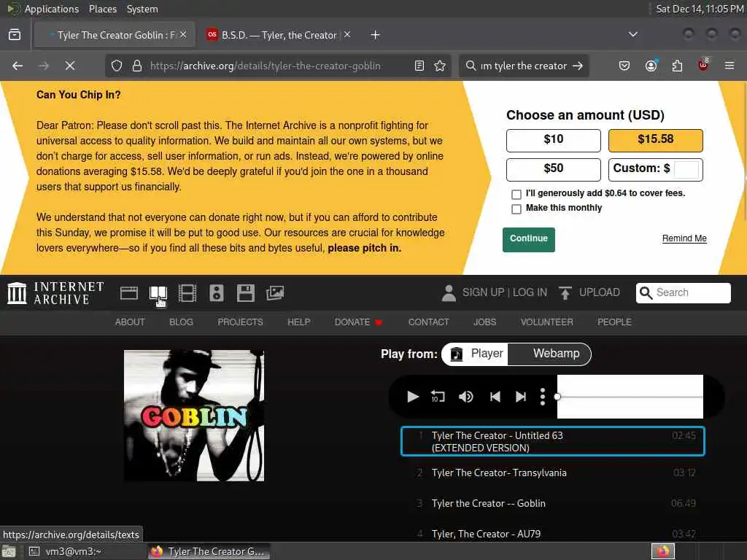This screenshot has height=560, width=747.
Task: Open the Software collection floppy disk icon
Action: point(246,293)
